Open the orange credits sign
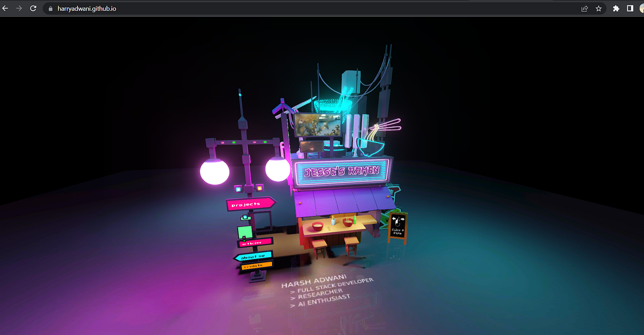The height and width of the screenshot is (335, 644). 257,265
